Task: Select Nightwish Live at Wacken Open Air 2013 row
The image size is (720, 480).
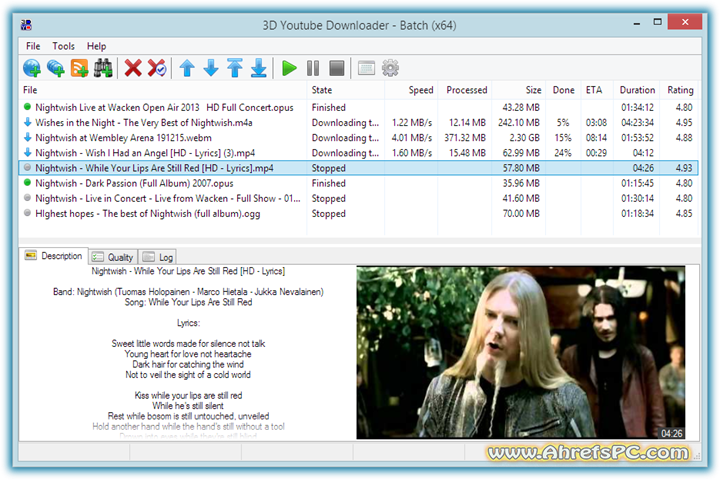Action: [x=358, y=107]
